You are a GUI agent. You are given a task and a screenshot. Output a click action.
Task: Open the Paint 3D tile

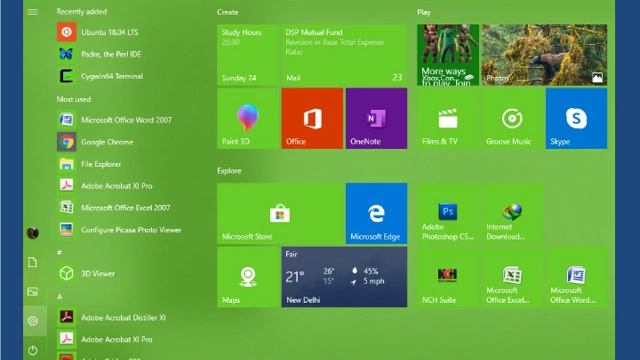click(248, 118)
